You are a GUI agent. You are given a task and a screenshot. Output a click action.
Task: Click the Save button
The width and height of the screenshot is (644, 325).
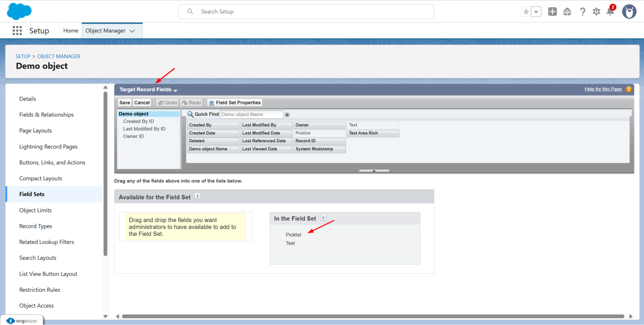[x=125, y=103]
